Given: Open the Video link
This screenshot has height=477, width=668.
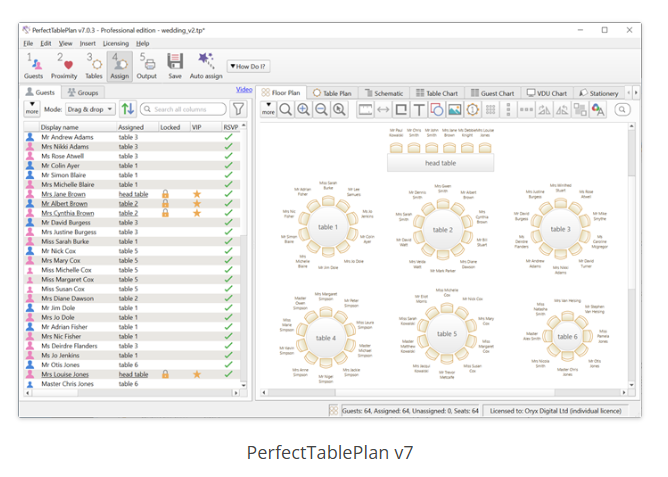Looking at the screenshot, I should pos(244,89).
